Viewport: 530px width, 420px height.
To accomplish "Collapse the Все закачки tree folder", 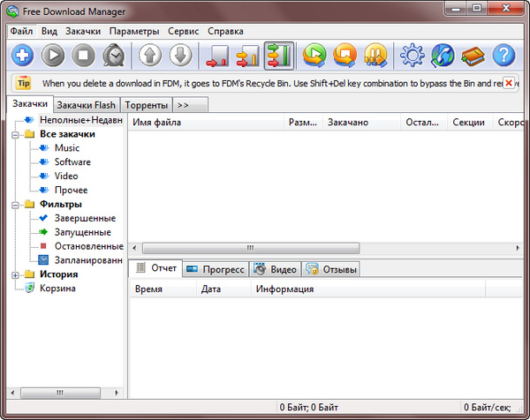I will pos(16,134).
